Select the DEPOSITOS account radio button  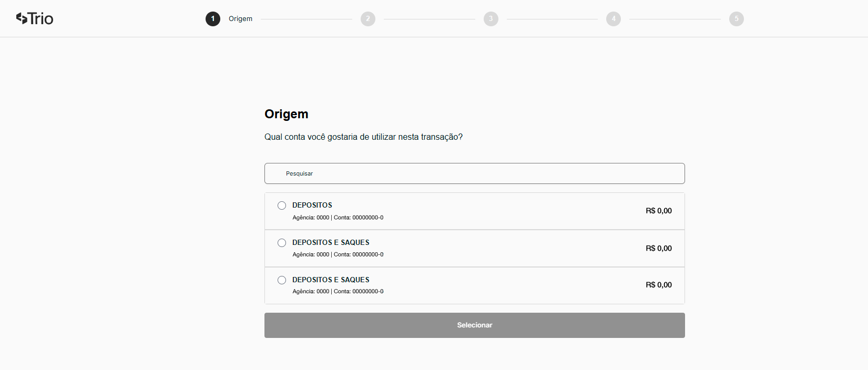(x=282, y=205)
